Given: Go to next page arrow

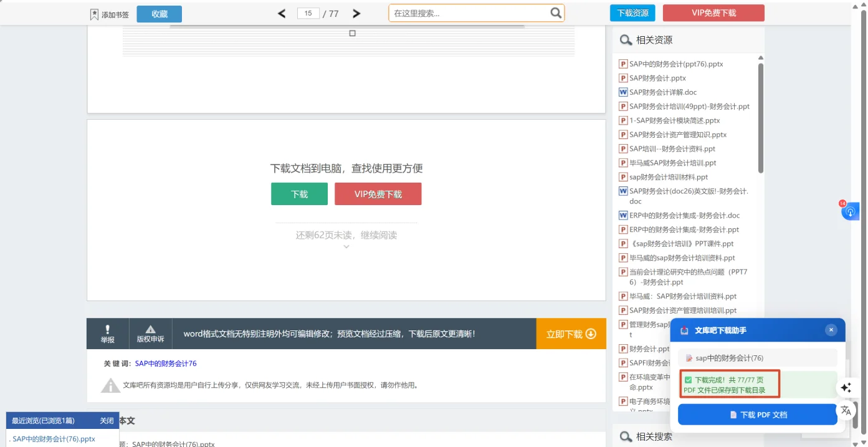Looking at the screenshot, I should tap(356, 14).
